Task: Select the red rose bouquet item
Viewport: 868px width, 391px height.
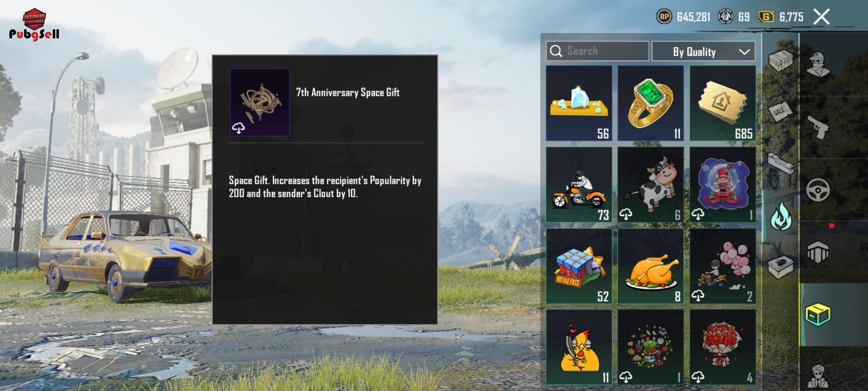Action: tap(723, 347)
